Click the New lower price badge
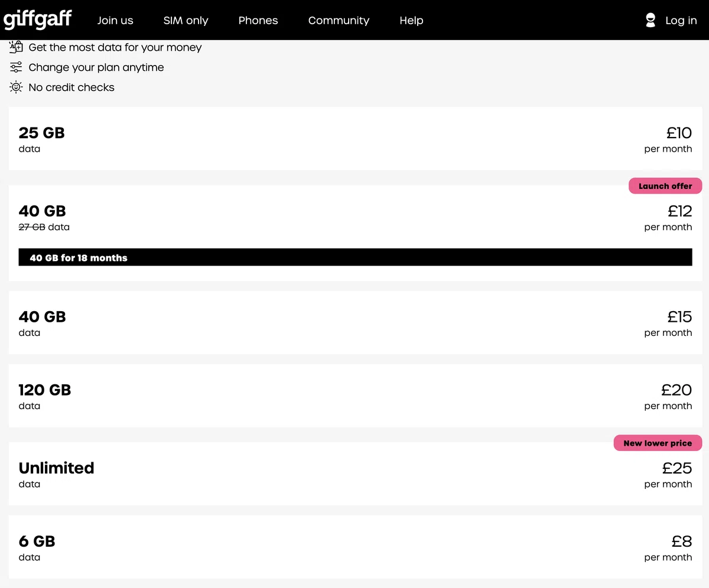The image size is (709, 588). (x=658, y=443)
